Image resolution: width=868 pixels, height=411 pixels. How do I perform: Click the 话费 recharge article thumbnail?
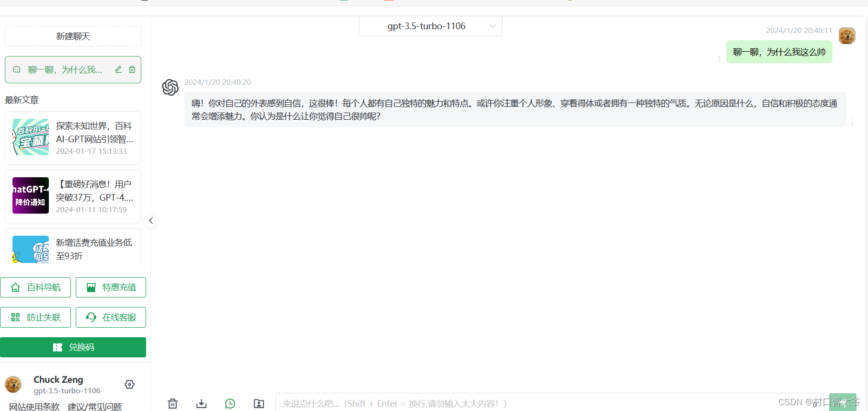(31, 249)
